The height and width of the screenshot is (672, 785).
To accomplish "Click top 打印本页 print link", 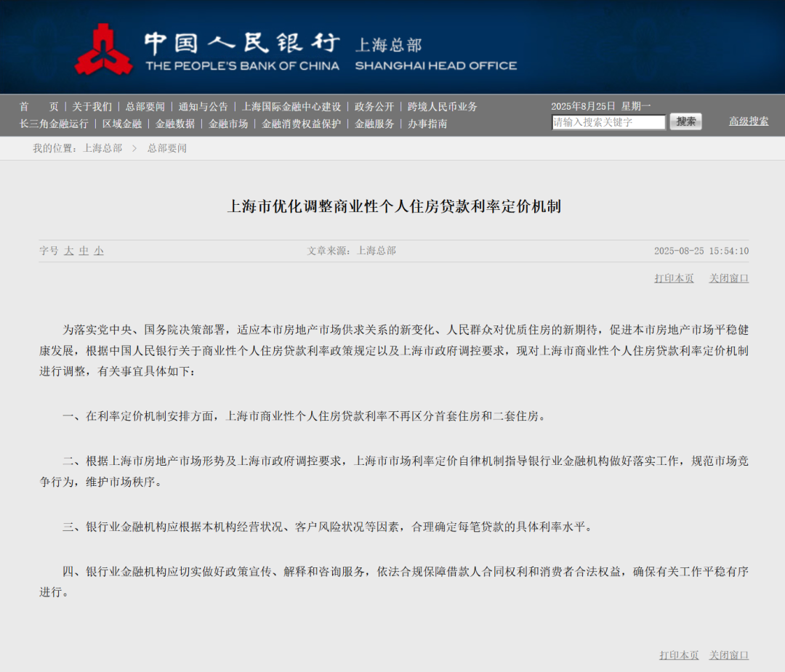I will (674, 278).
